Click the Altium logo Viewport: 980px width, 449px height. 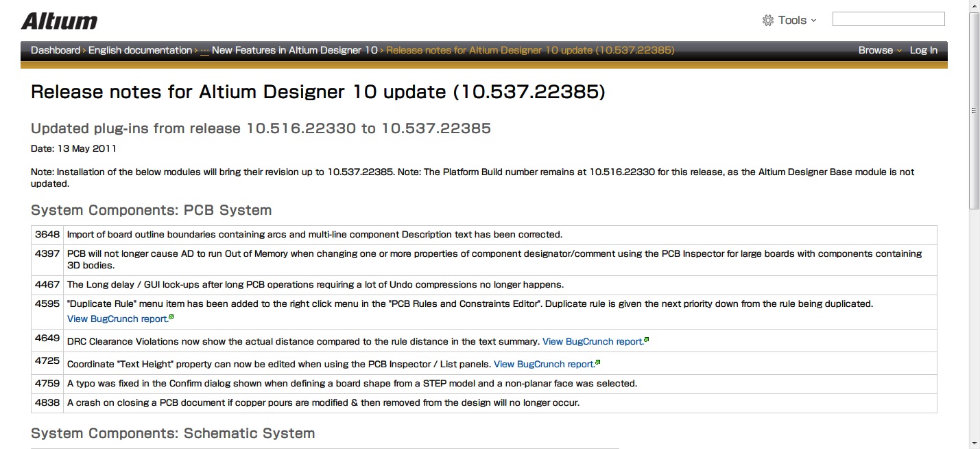(x=59, y=21)
